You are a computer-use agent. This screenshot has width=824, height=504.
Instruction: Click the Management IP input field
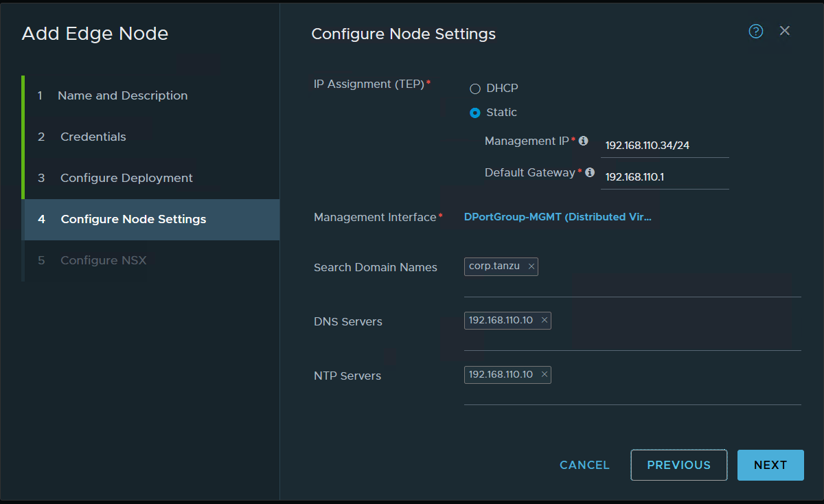[x=663, y=146]
